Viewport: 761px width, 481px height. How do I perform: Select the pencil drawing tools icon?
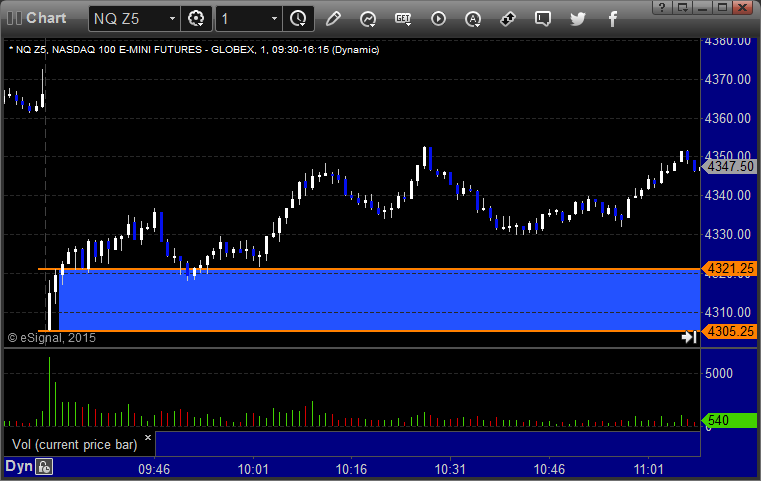[x=333, y=19]
